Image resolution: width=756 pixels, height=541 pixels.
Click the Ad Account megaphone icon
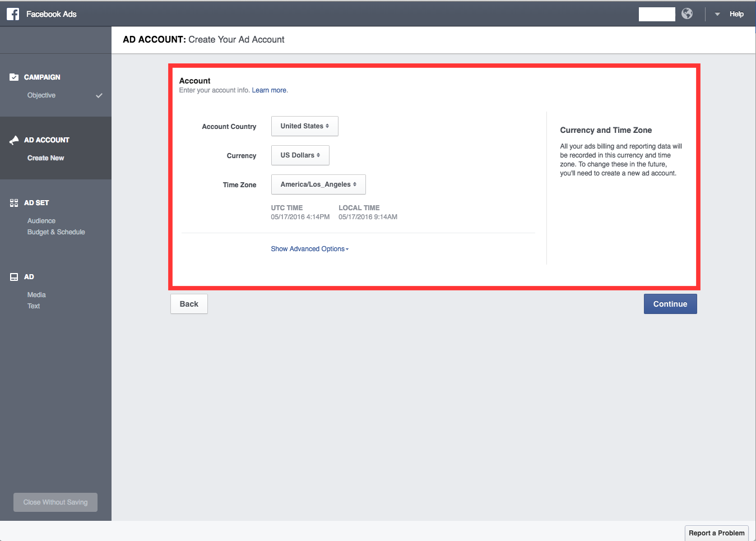coord(14,140)
